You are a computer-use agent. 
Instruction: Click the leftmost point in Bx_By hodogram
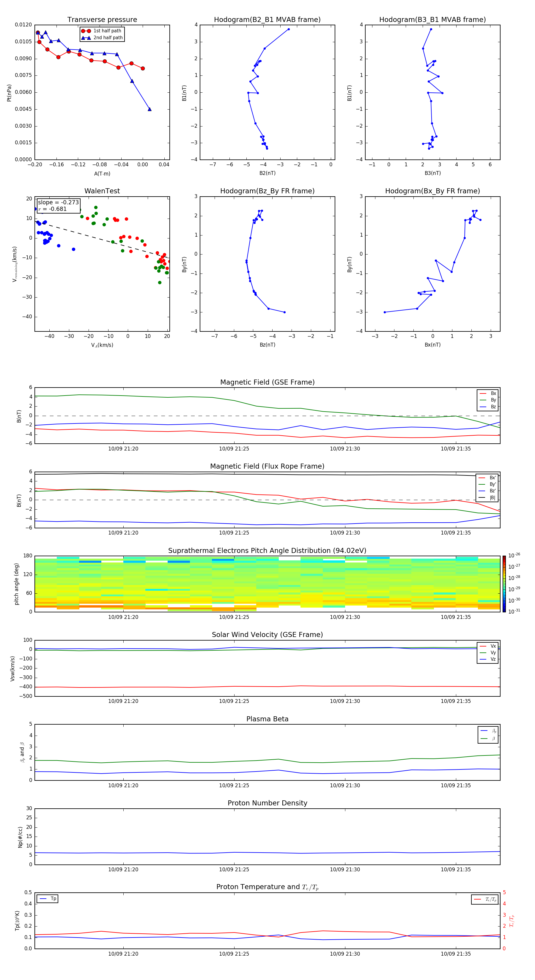[385, 312]
